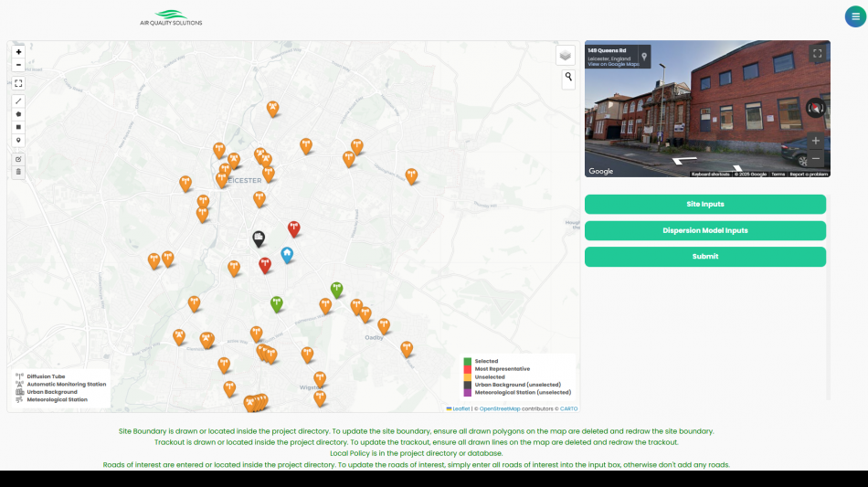Expand the Site Inputs section

(704, 205)
